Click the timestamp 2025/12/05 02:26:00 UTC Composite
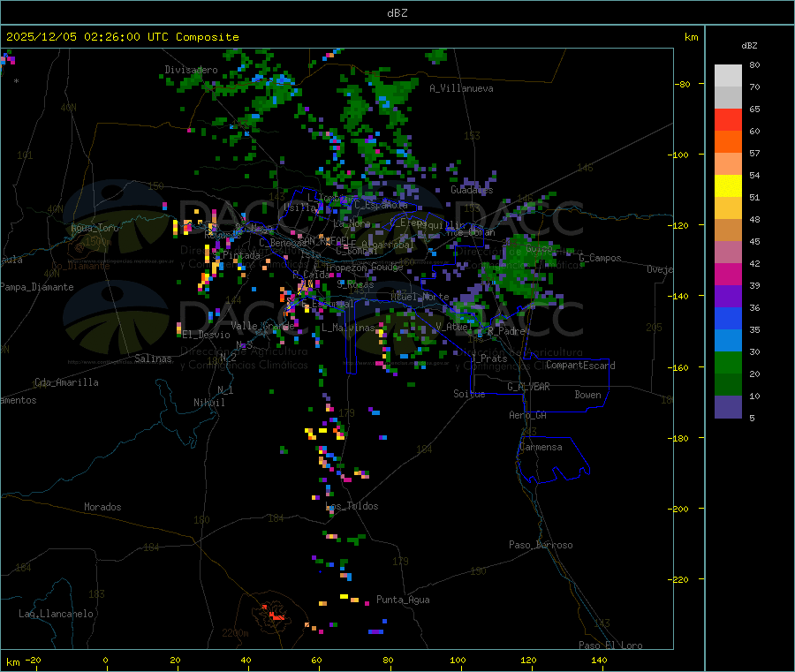The image size is (795, 672). coord(122,37)
